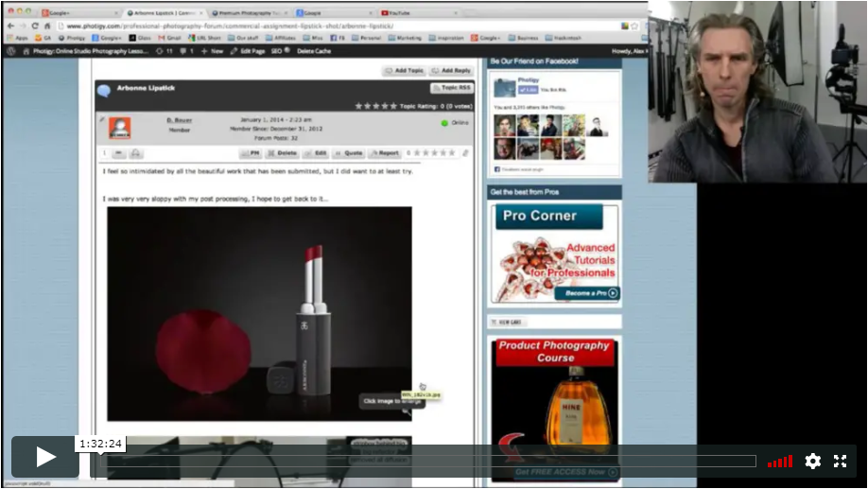Switch to the Premium Photography tab
Screen dimensions: 868x489
(249, 12)
